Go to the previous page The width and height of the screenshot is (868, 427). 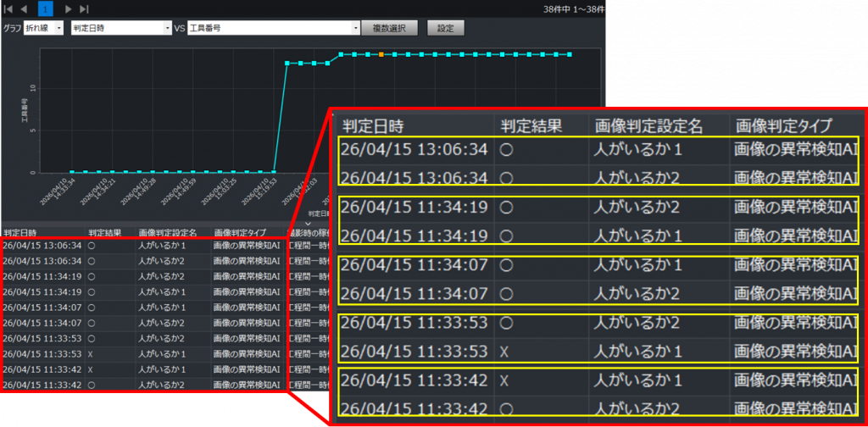click(24, 8)
